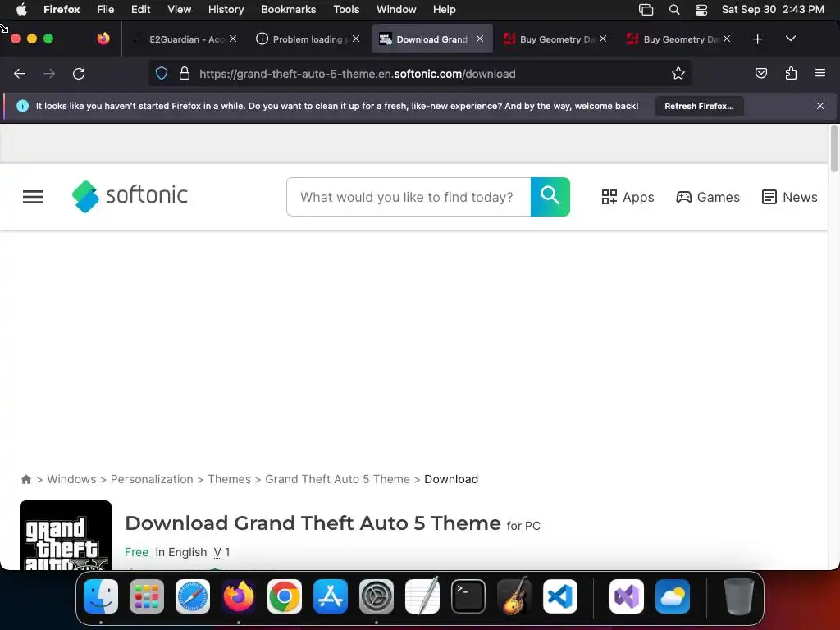The image size is (840, 630).
Task: Open Finder from the dock
Action: coord(101,596)
